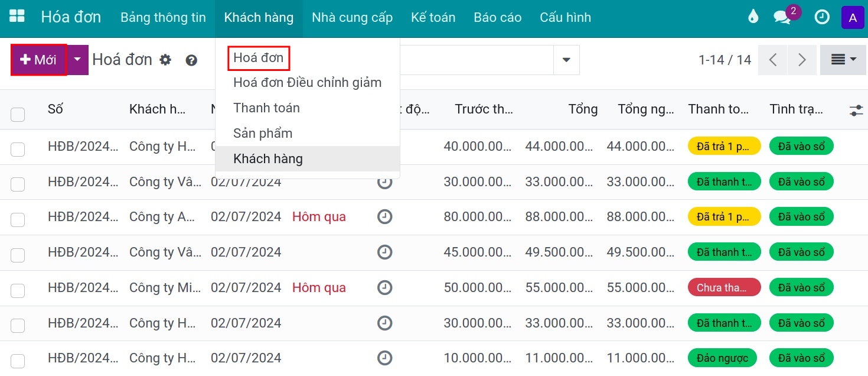The width and height of the screenshot is (868, 376).
Task: Tick checkbox of Công ty H... 30.000.00 row
Action: point(18,326)
